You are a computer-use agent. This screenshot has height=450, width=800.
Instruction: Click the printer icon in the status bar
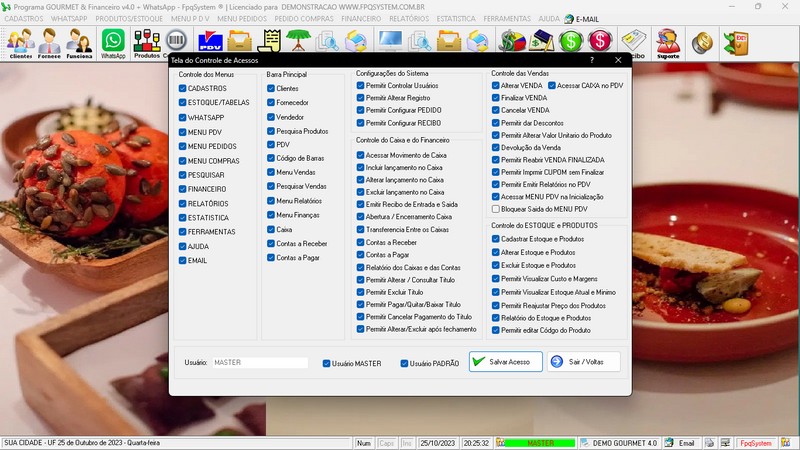click(x=710, y=443)
